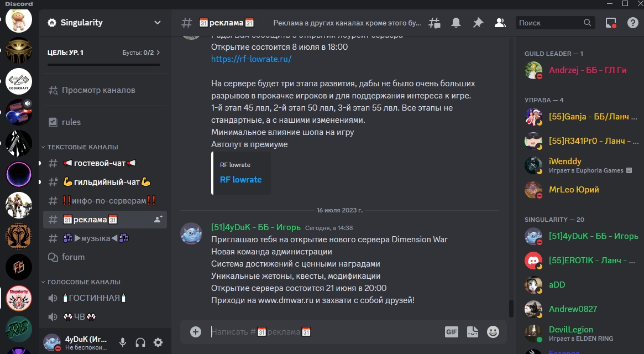Select the музыка channel
The width and height of the screenshot is (644, 354).
pos(104,238)
